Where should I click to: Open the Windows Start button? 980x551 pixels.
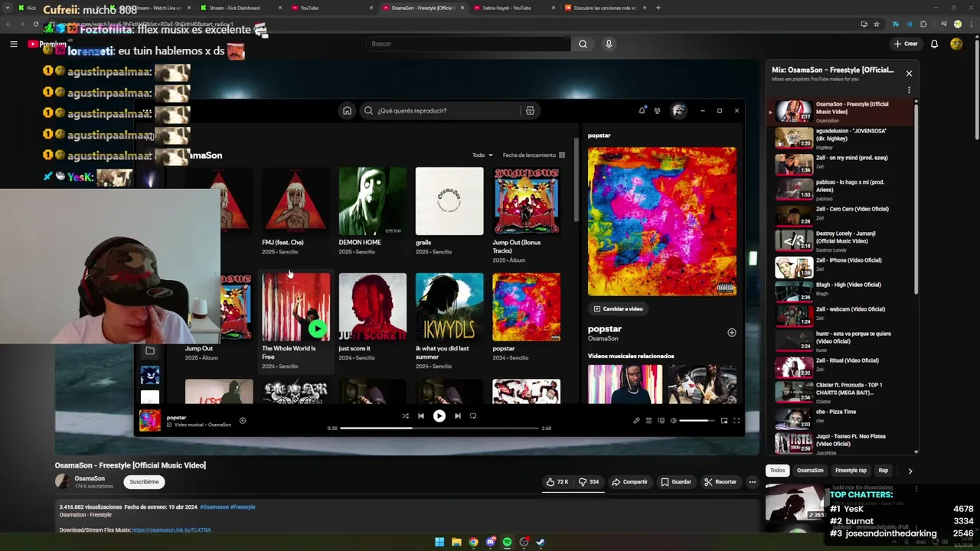point(439,542)
